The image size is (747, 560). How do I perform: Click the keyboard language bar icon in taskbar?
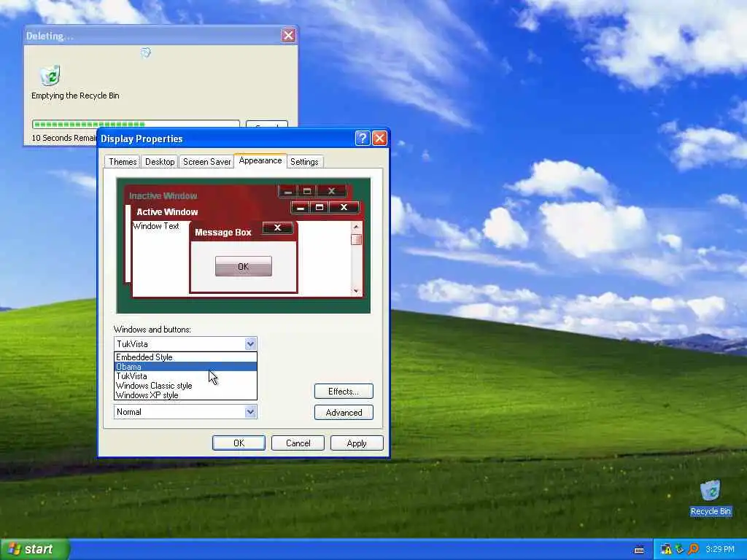tap(639, 550)
